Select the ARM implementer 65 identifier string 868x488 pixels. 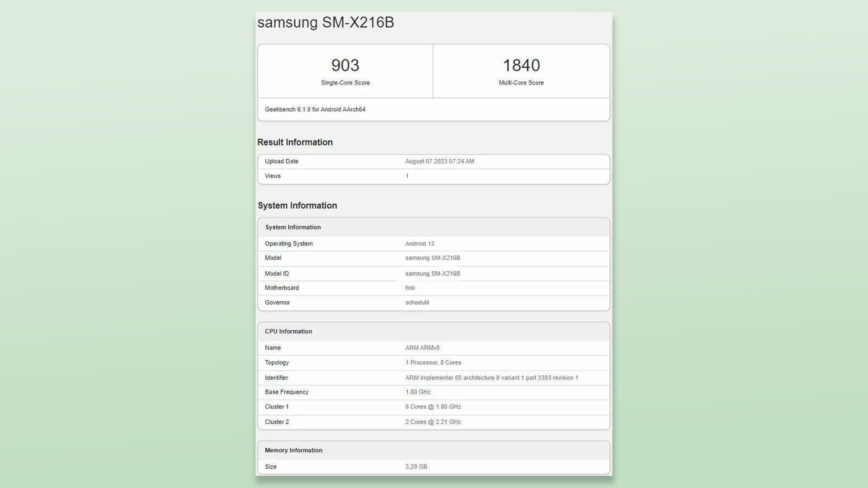click(x=492, y=378)
